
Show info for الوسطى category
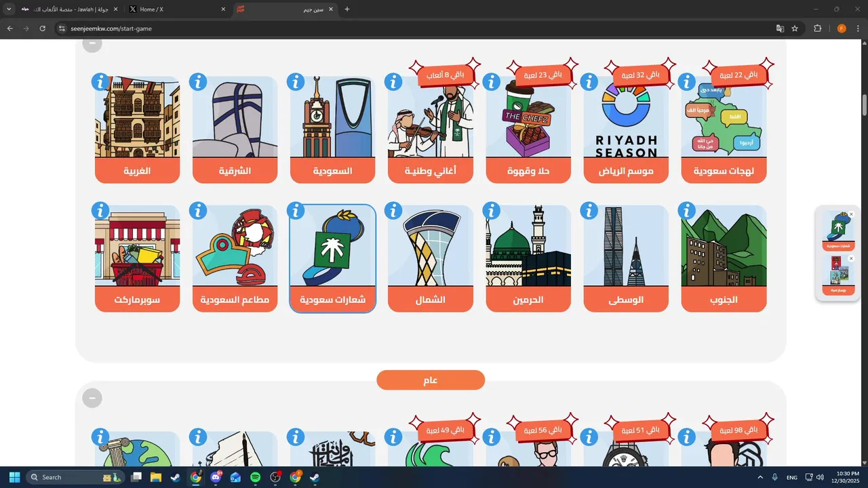point(589,211)
